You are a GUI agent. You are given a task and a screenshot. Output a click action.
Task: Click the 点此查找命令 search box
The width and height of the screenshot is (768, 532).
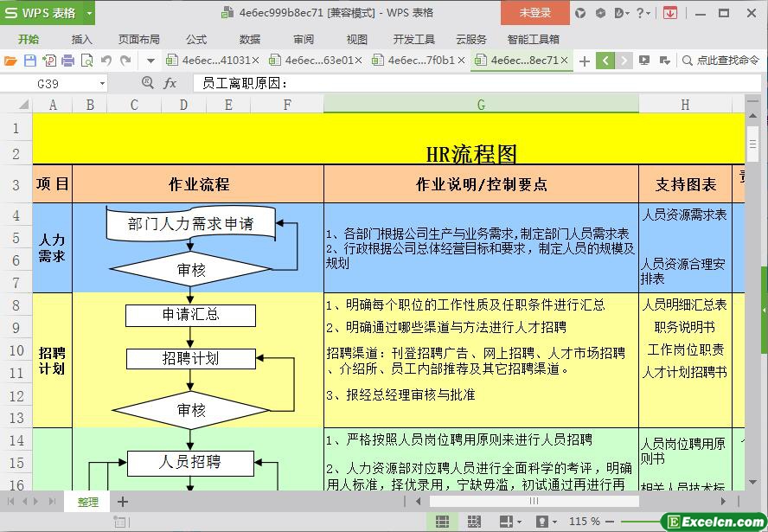[720, 61]
